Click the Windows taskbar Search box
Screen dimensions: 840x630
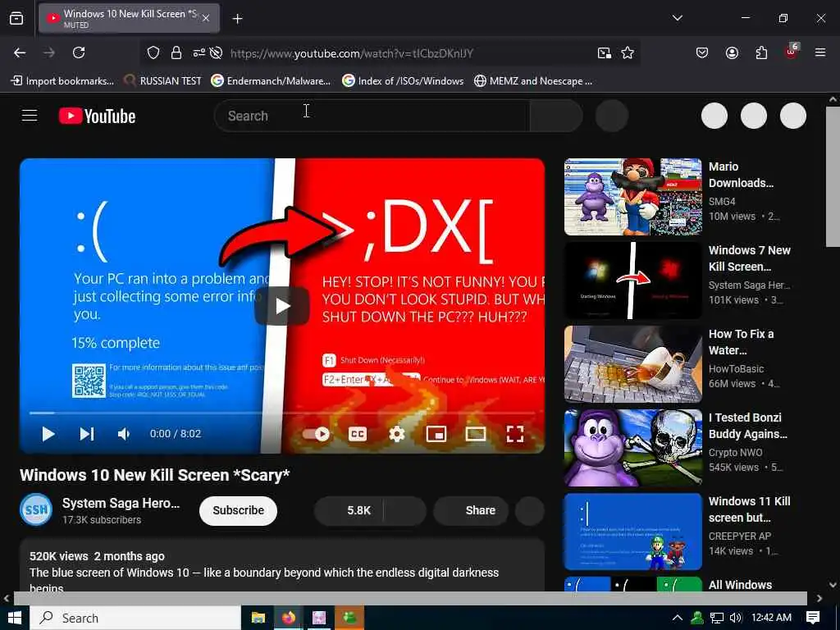pyautogui.click(x=135, y=618)
